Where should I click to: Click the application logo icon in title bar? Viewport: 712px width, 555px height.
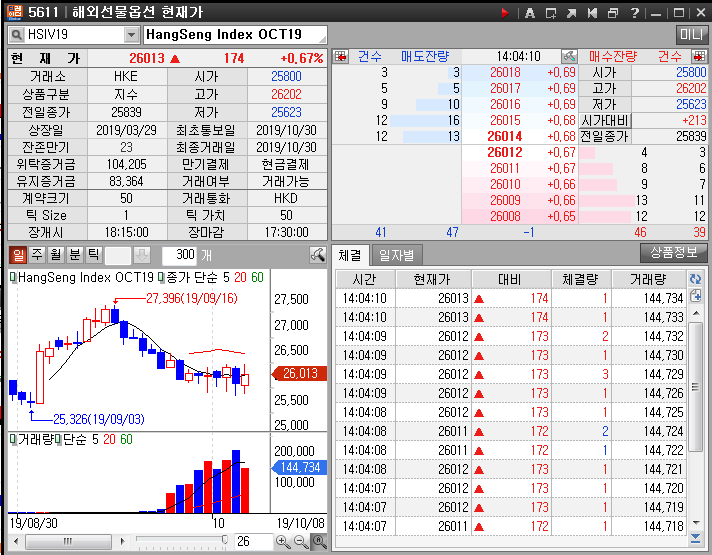click(15, 12)
